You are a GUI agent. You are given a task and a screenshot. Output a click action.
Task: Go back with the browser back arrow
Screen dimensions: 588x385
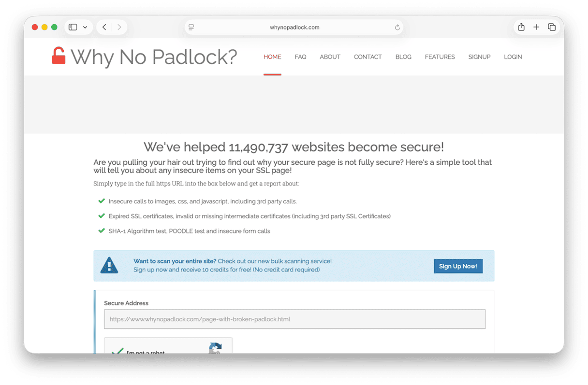coord(104,28)
